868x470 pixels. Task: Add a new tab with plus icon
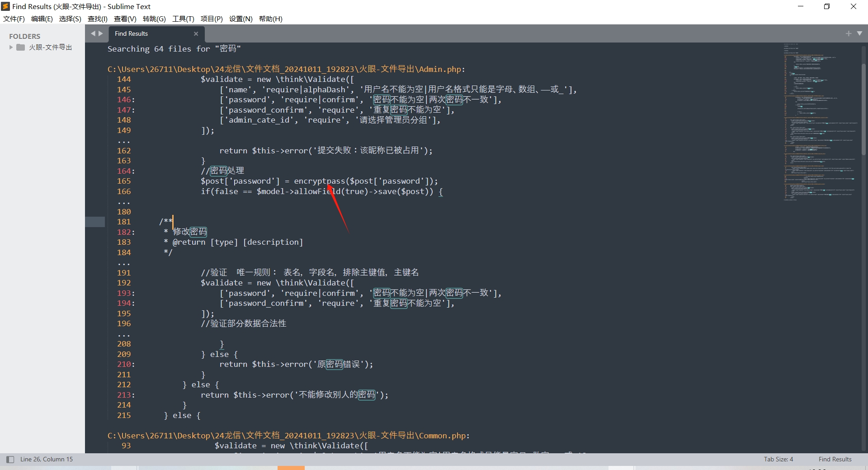coord(848,33)
